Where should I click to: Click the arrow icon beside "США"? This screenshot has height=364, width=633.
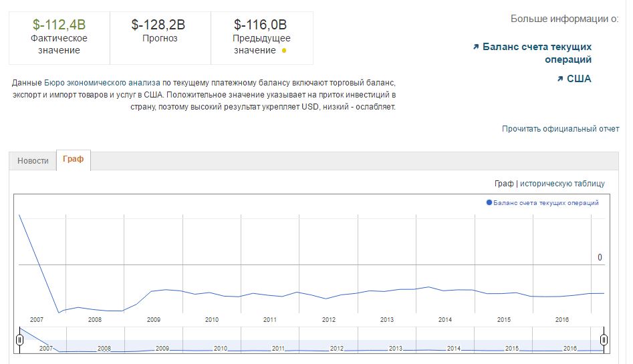coord(559,79)
